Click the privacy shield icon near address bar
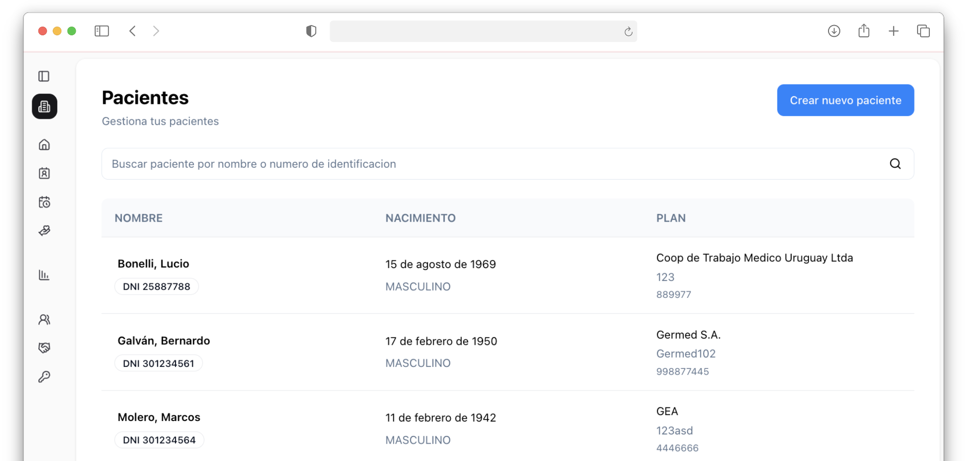Screen dimensions: 980x461 [x=311, y=31]
